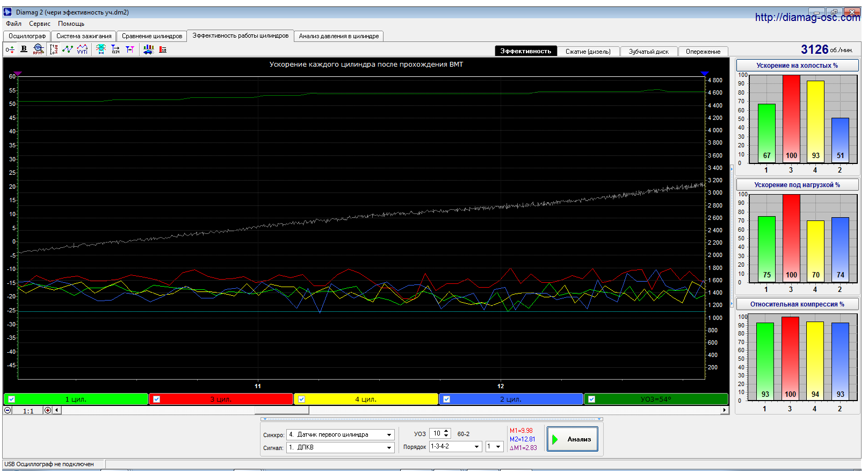The width and height of the screenshot is (868, 471).
Task: Open the Помощь menu
Action: coord(71,24)
